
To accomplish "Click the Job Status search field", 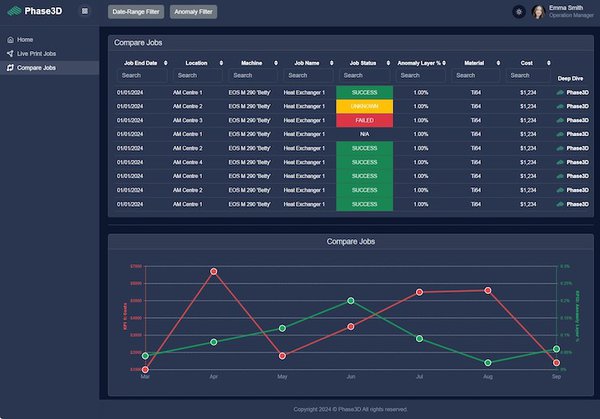I will [364, 75].
